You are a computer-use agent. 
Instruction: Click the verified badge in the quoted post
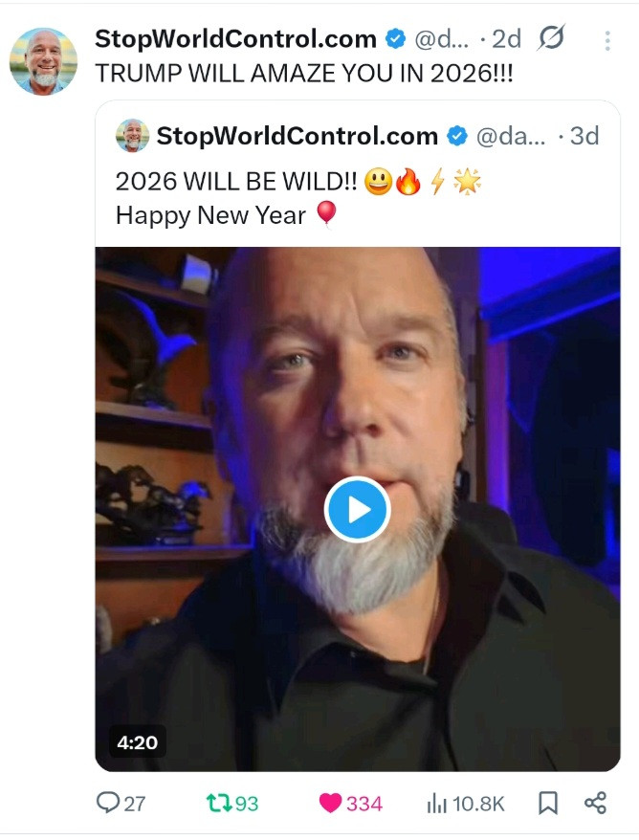click(458, 136)
